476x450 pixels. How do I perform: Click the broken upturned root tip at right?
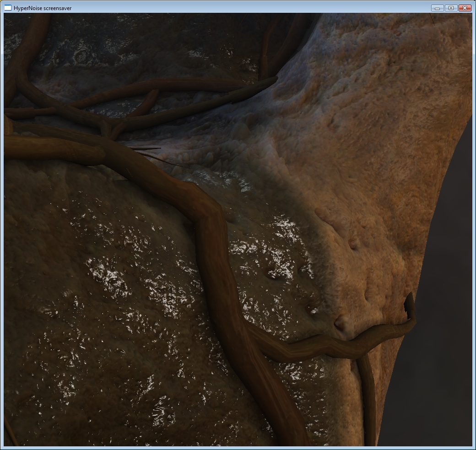coord(409,304)
